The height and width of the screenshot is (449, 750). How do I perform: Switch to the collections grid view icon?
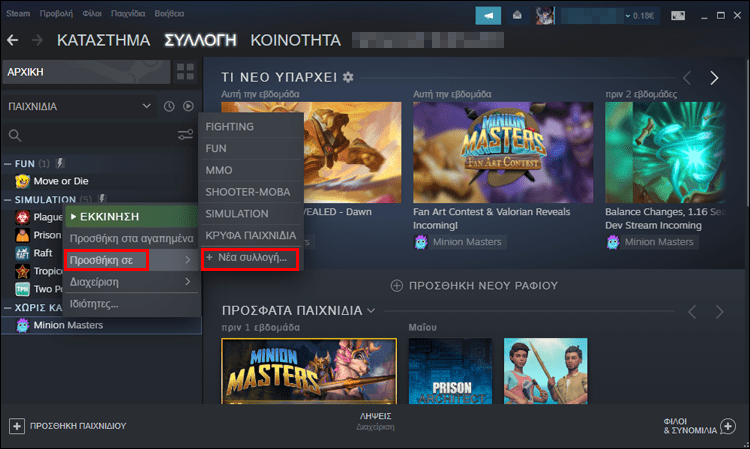pyautogui.click(x=185, y=72)
